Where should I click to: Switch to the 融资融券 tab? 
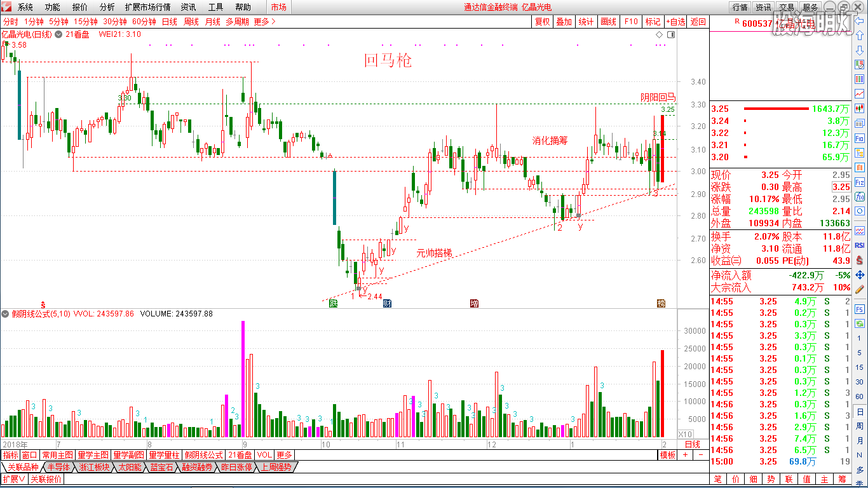click(196, 467)
